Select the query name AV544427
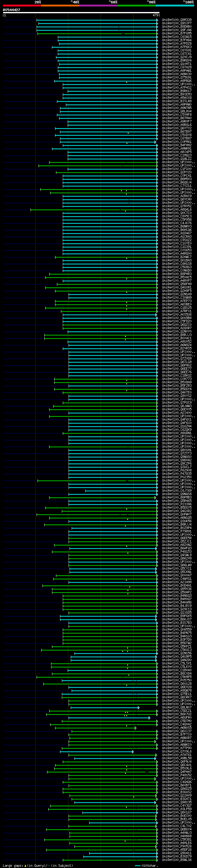This screenshot has width=197, height=868. [11, 10]
